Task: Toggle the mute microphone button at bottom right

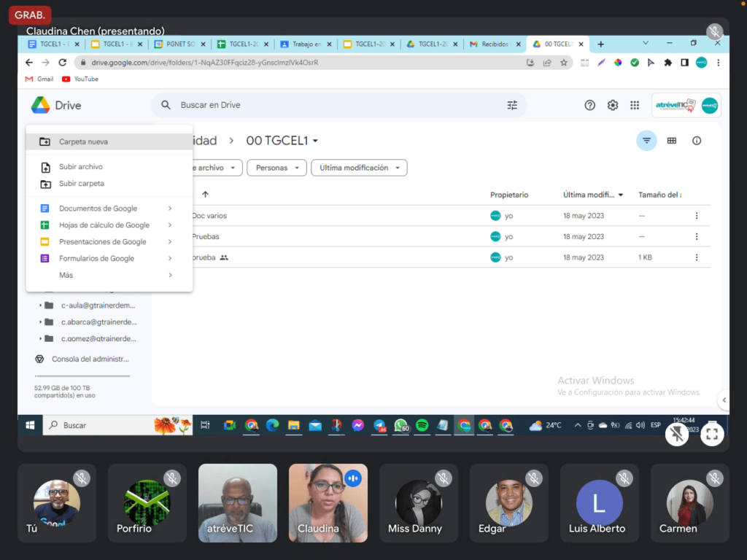Action: (x=677, y=434)
